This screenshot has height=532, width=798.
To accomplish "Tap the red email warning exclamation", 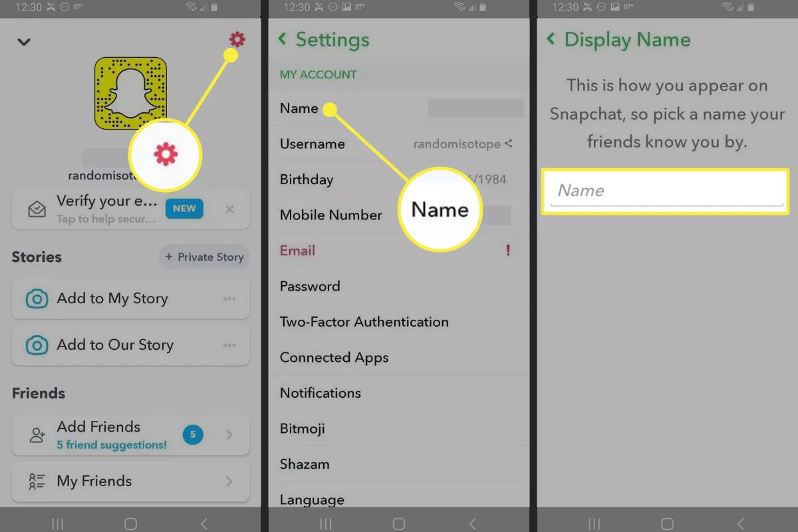I will tap(508, 251).
